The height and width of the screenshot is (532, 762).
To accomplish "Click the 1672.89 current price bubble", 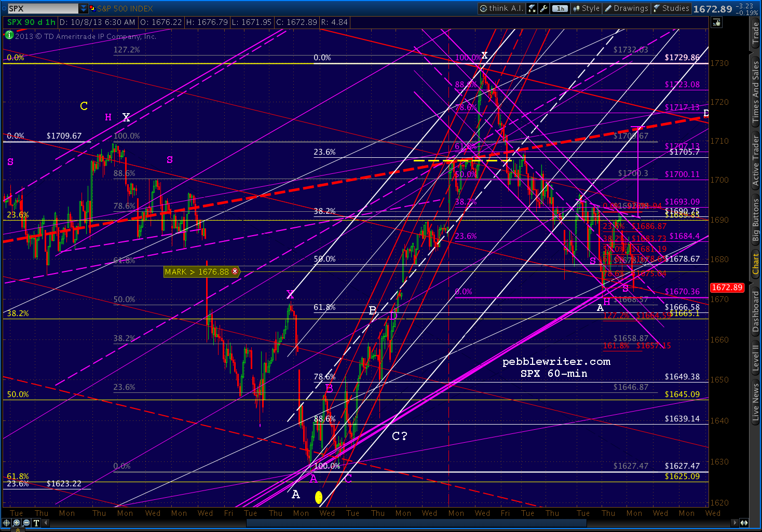I will pos(727,287).
